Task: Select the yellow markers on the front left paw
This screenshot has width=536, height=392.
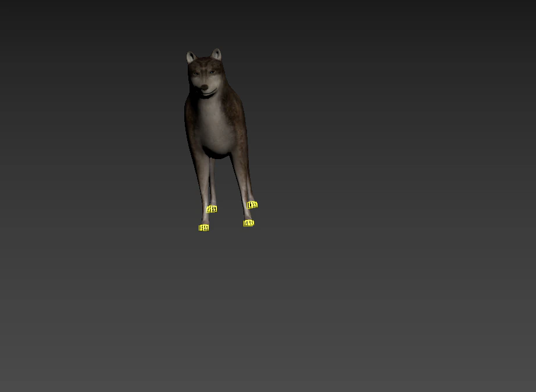Action: coord(249,222)
